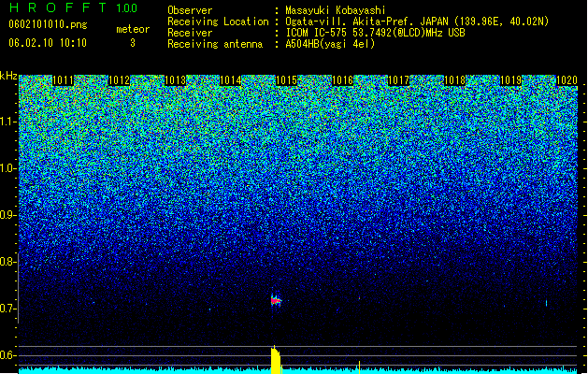Viewport: 588px width, 374px height.
Task: Click the small yellow spike near 1016
Action: click(x=359, y=367)
